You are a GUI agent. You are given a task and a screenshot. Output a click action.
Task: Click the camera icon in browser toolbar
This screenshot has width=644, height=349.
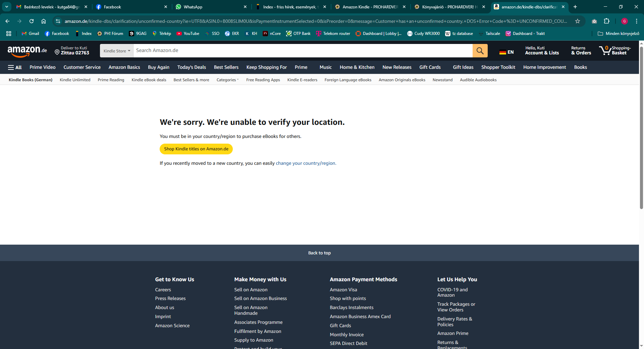[594, 21]
